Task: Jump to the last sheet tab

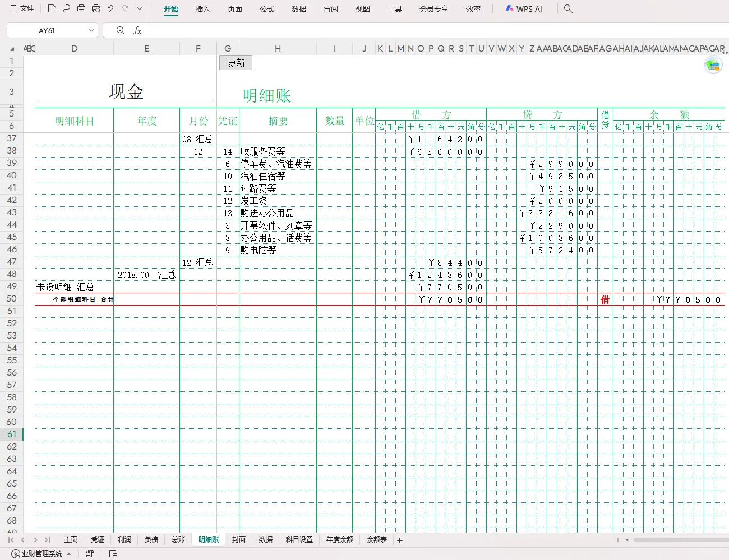Action: coord(47,540)
